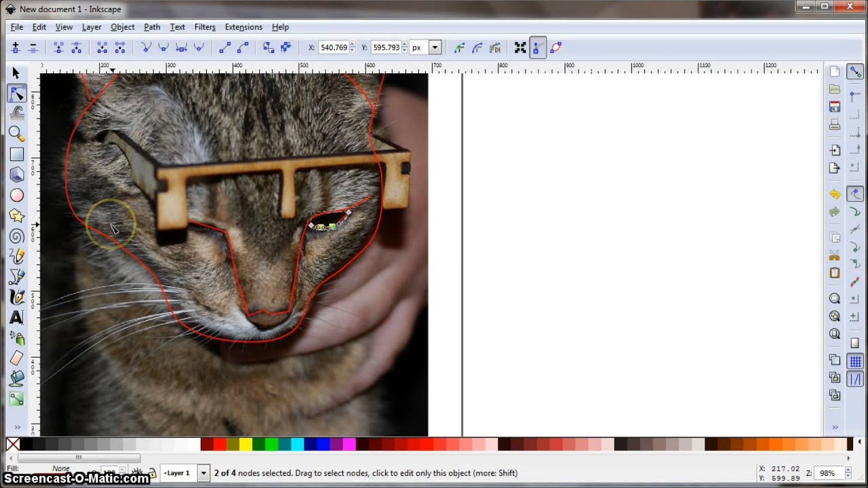Select the Selector arrow tool
868x488 pixels.
point(16,73)
